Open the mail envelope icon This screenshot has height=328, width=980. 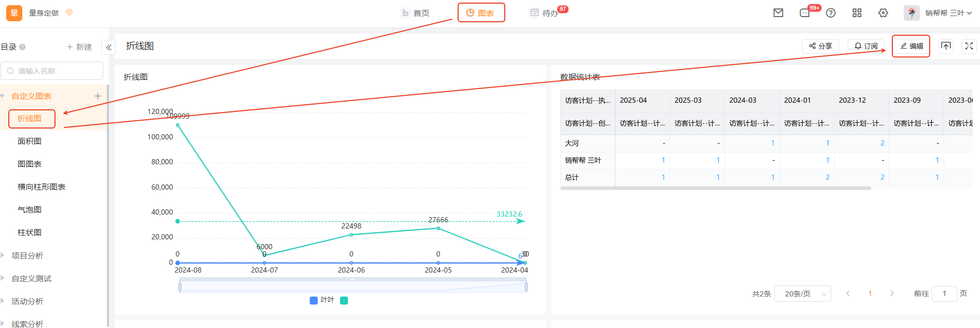click(778, 13)
